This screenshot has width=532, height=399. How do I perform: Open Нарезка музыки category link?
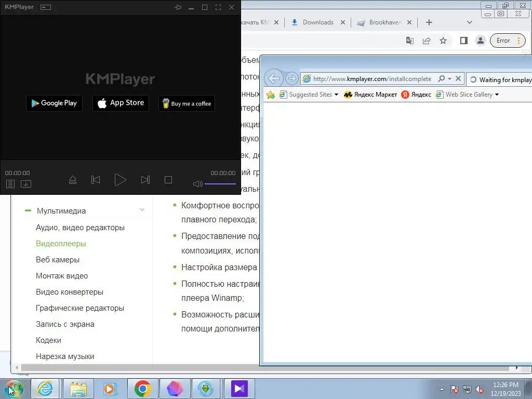click(x=65, y=356)
